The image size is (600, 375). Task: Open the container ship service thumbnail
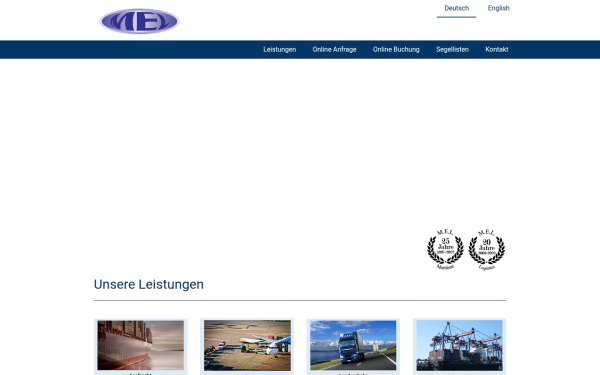[140, 346]
